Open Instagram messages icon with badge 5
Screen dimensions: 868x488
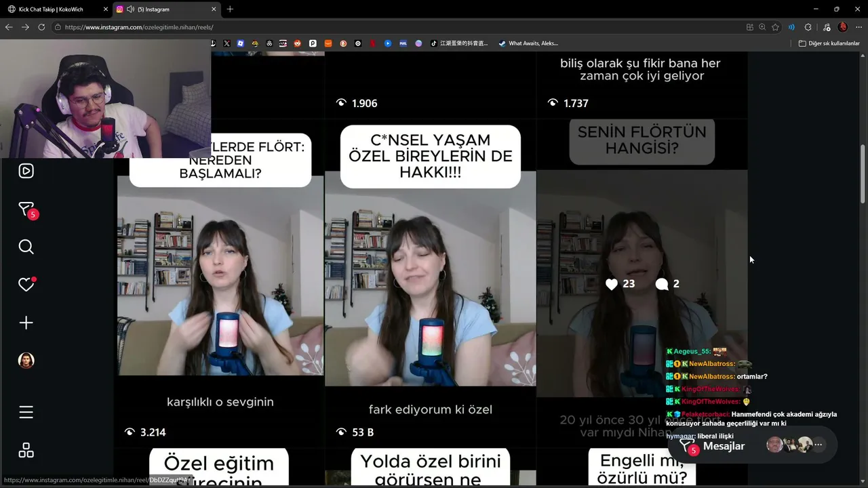click(x=26, y=209)
